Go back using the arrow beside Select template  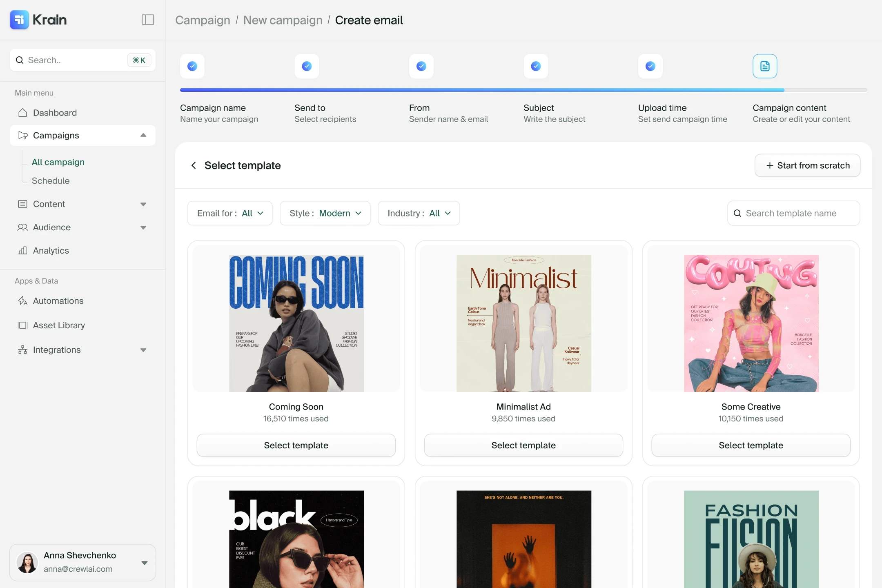coord(194,165)
